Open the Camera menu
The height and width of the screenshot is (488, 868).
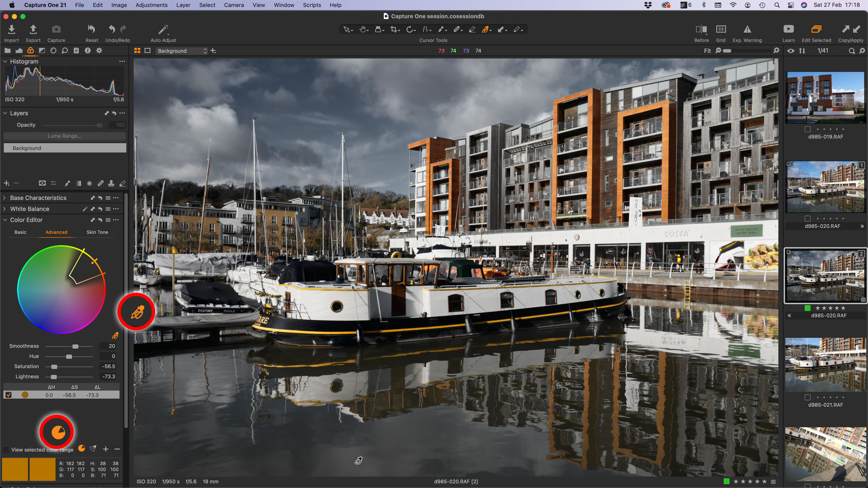tap(234, 5)
